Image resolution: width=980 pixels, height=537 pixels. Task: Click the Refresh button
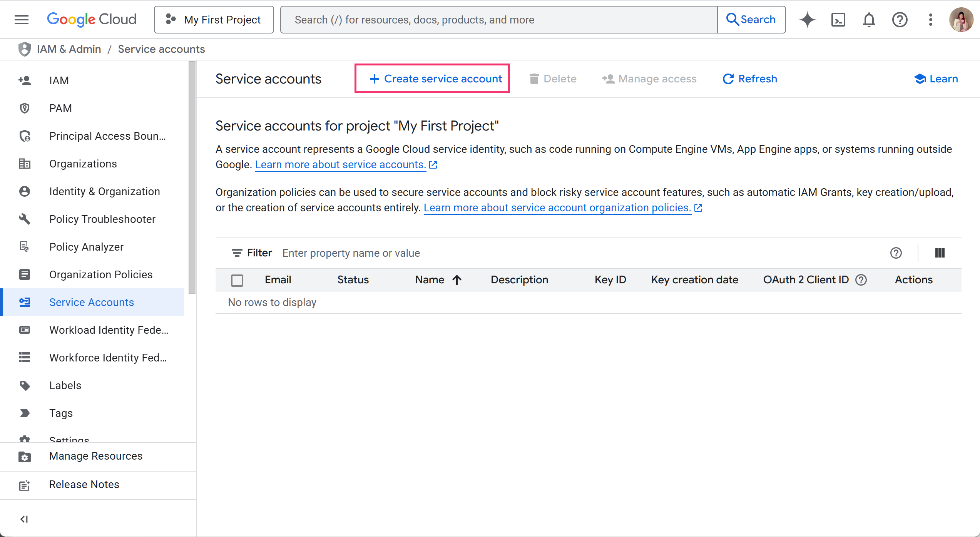tap(750, 79)
